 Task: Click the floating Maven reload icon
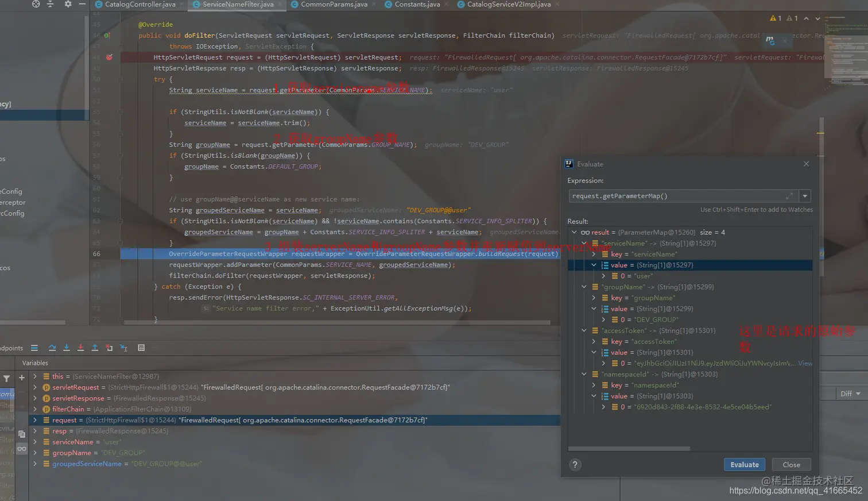(x=770, y=40)
